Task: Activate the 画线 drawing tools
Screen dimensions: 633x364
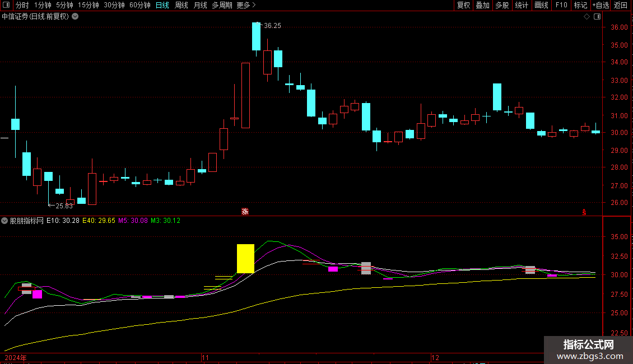Action: pyautogui.click(x=541, y=5)
